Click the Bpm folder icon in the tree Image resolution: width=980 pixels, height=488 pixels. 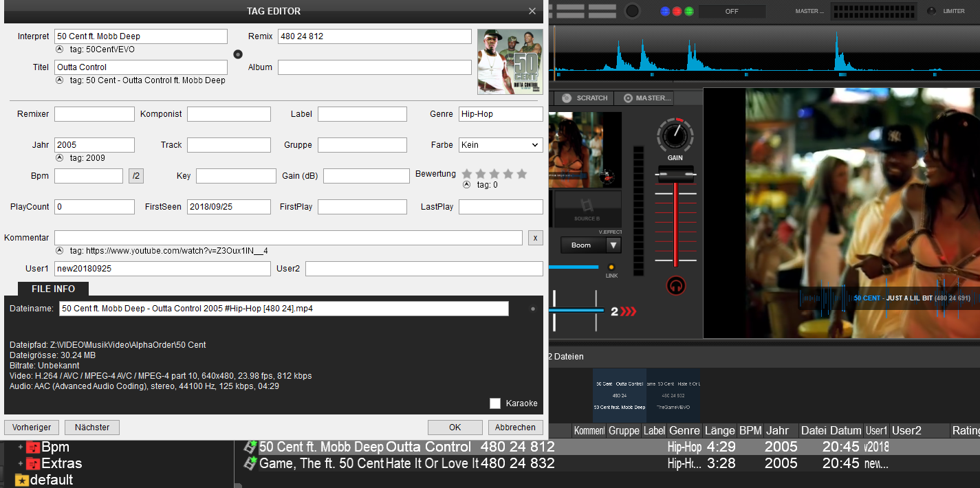tap(33, 447)
